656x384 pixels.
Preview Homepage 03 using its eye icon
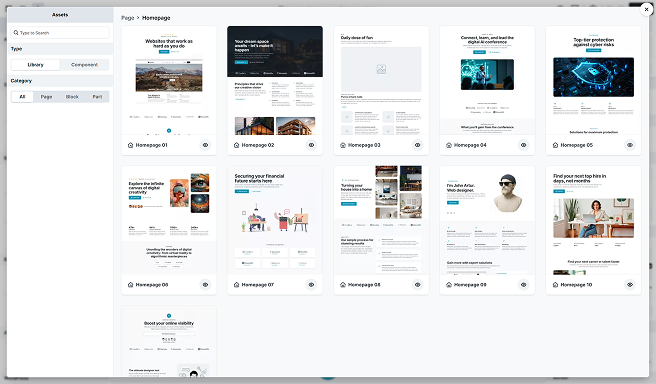click(x=418, y=145)
